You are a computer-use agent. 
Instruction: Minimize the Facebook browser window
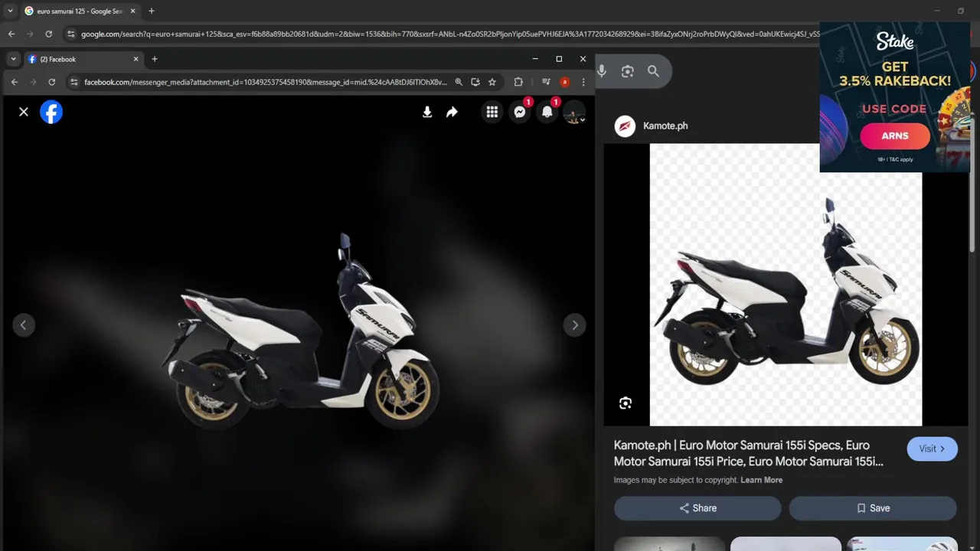pyautogui.click(x=535, y=59)
